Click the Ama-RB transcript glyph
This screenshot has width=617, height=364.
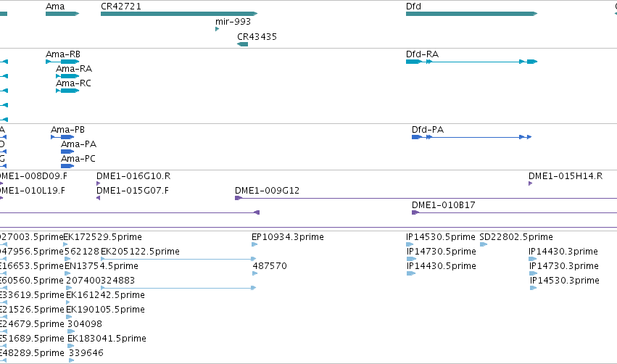62,62
